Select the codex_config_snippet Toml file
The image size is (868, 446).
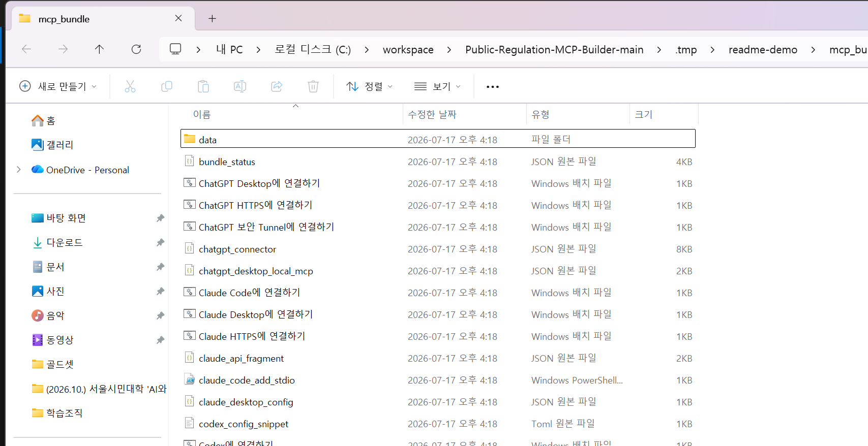point(438,424)
